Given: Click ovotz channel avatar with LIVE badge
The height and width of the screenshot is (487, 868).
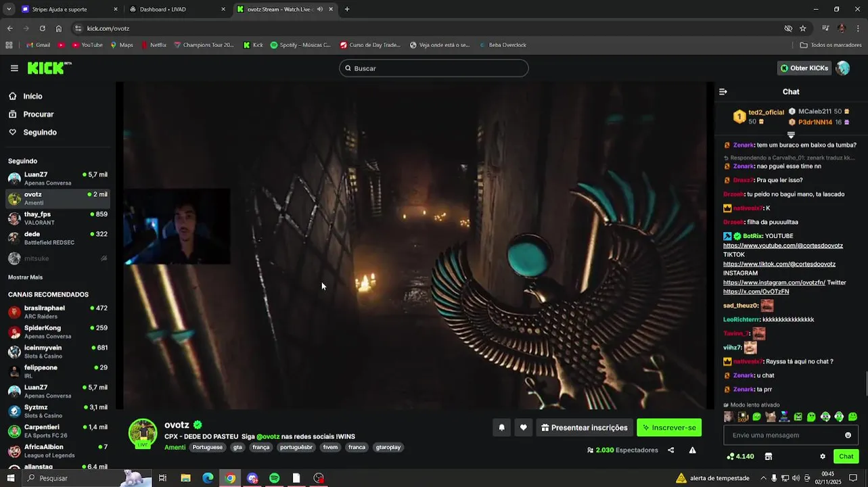Looking at the screenshot, I should (143, 434).
